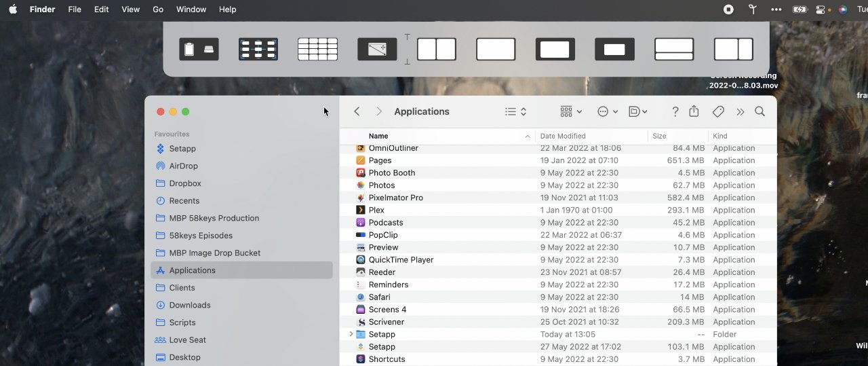Viewport: 868px width, 366px height.
Task: Choose the blue-highlighted multi-tile layout icon
Action: click(258, 50)
